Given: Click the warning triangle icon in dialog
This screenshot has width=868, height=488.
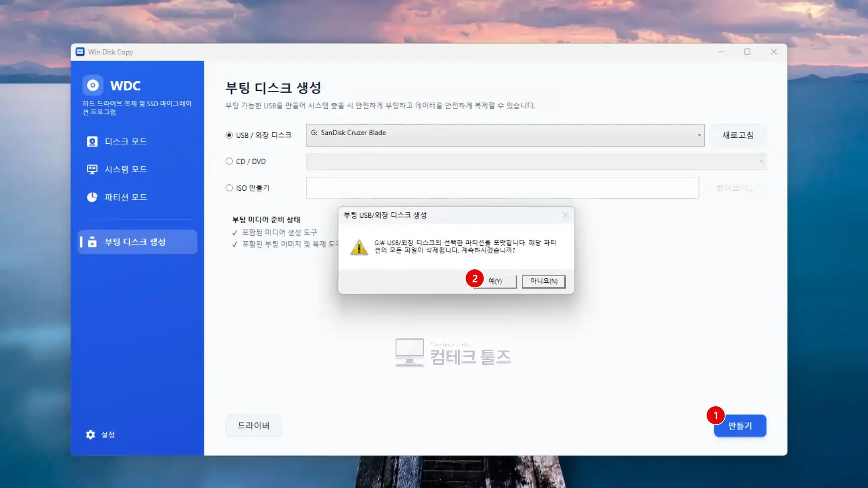Looking at the screenshot, I should click(x=359, y=247).
